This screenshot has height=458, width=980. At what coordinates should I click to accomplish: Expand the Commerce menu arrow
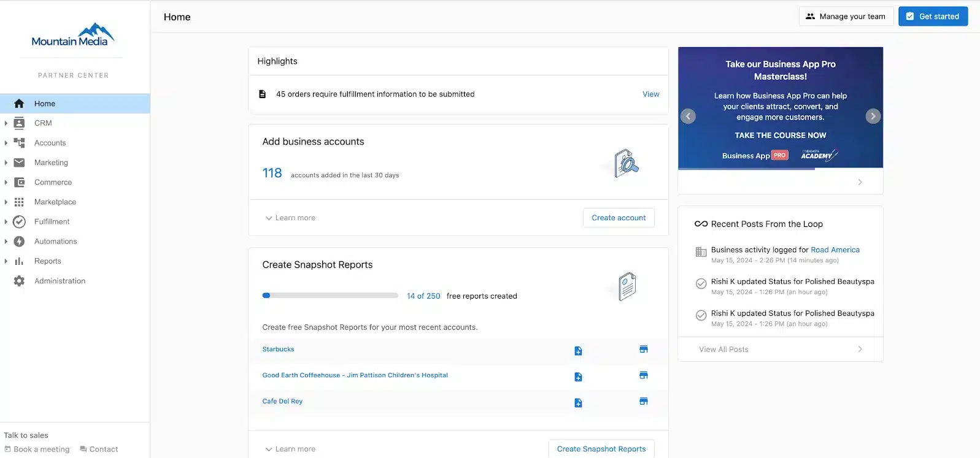[6, 182]
